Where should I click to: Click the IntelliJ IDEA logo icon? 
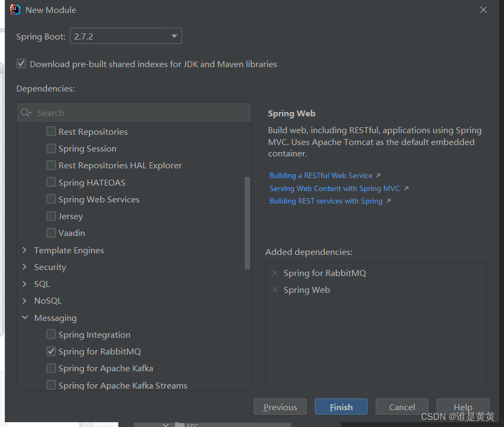(15, 10)
